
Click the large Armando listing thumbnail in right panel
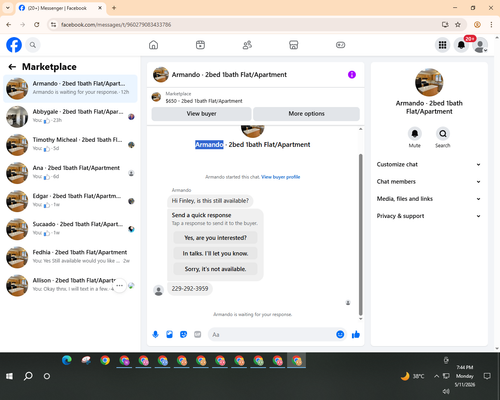click(429, 82)
